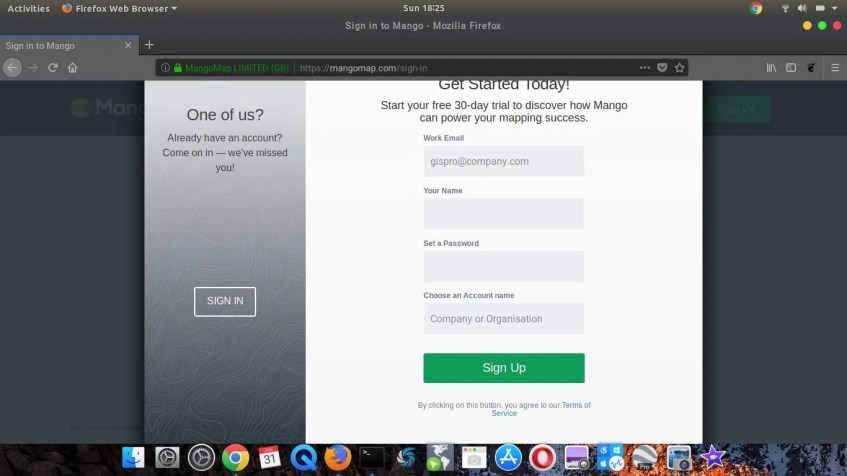Click the extension icon beside sidebars button
Screen dimensions: 847x476
coord(811,68)
